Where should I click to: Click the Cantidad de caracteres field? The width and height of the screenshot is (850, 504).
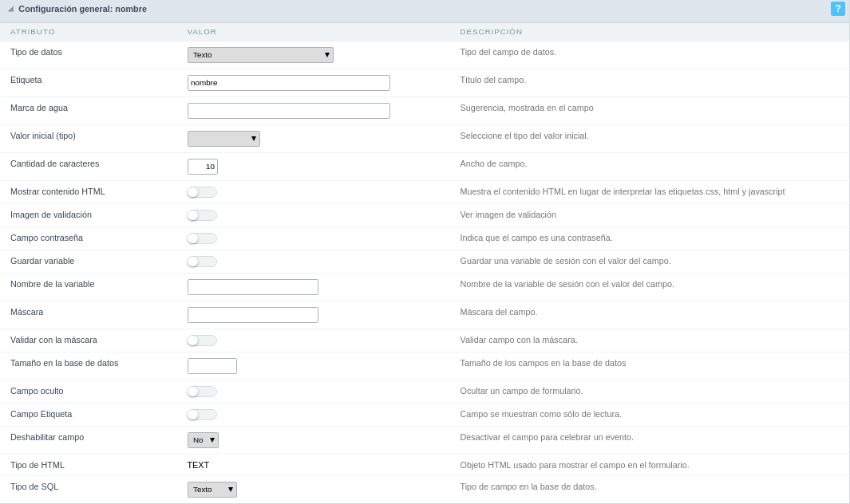click(x=203, y=167)
